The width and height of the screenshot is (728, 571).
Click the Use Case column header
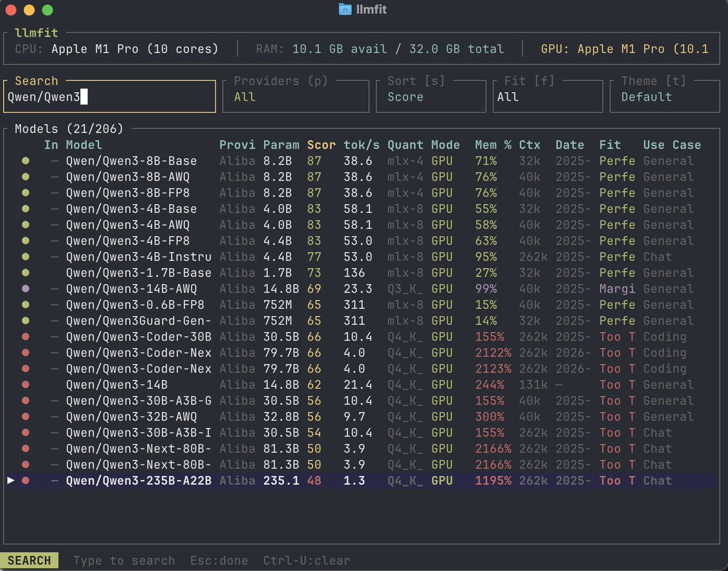[672, 145]
